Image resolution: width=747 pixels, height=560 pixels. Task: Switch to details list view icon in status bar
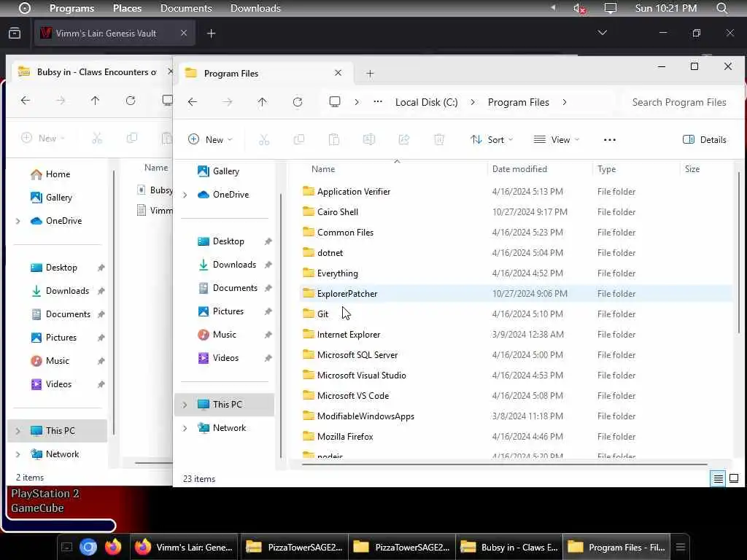(718, 478)
